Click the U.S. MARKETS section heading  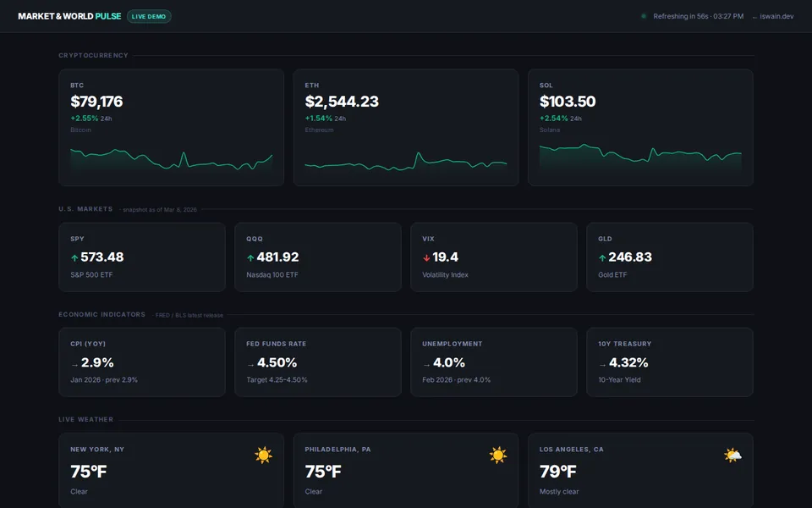[x=85, y=209]
